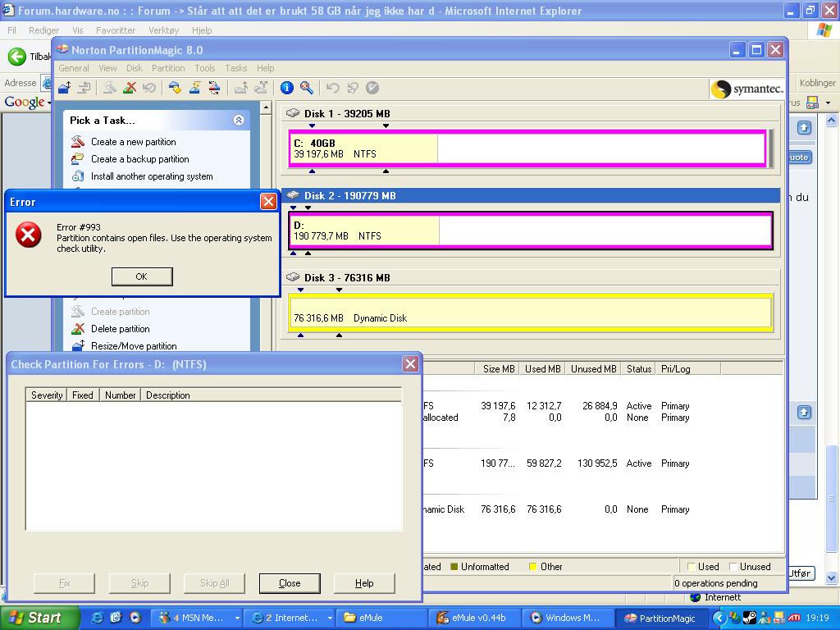Click the Split partition toolbar icon
Image resolution: width=840 pixels, height=630 pixels.
261,87
